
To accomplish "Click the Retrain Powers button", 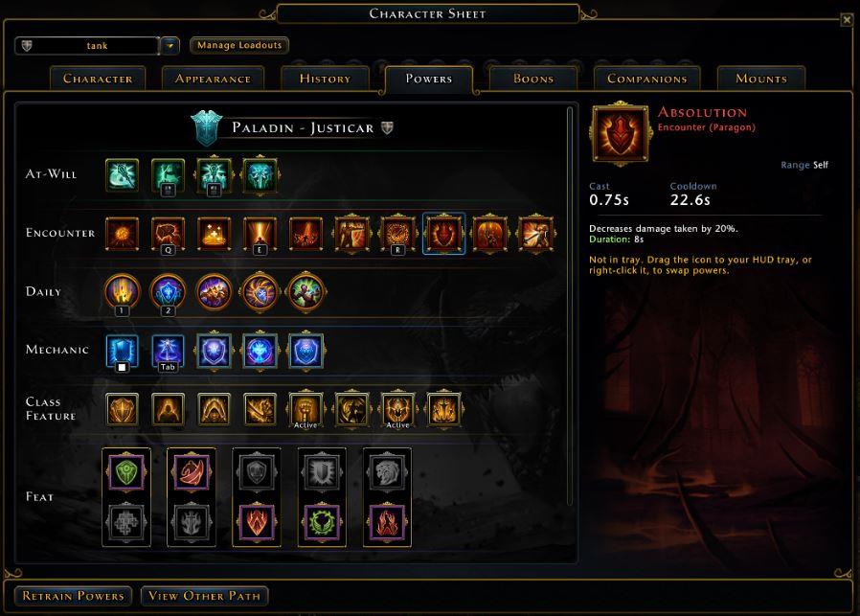I will point(74,596).
